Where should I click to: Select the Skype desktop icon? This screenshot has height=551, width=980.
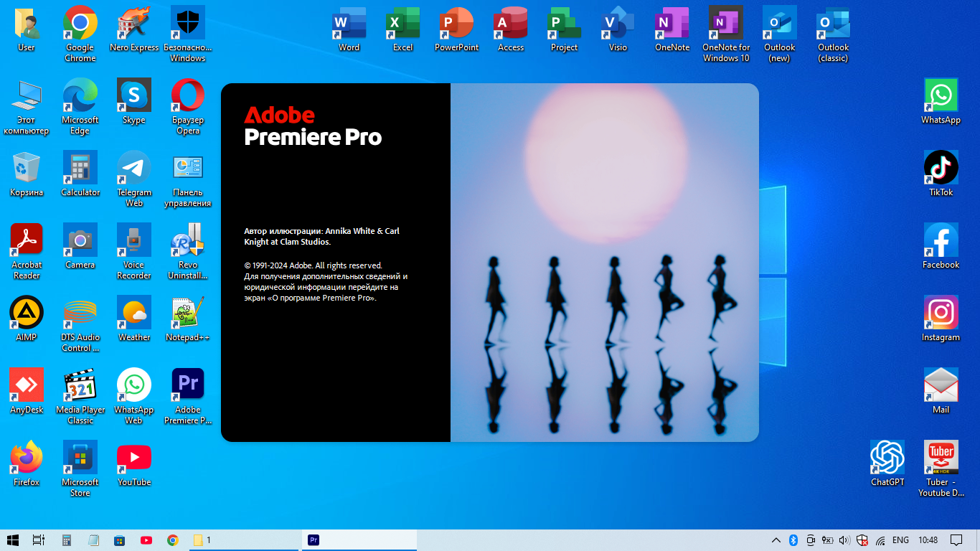pos(134,101)
